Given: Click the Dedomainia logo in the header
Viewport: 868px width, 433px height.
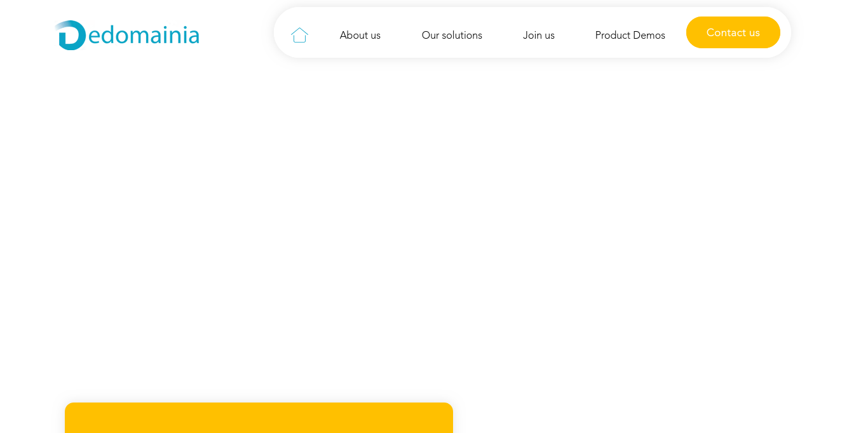Looking at the screenshot, I should click(x=127, y=36).
